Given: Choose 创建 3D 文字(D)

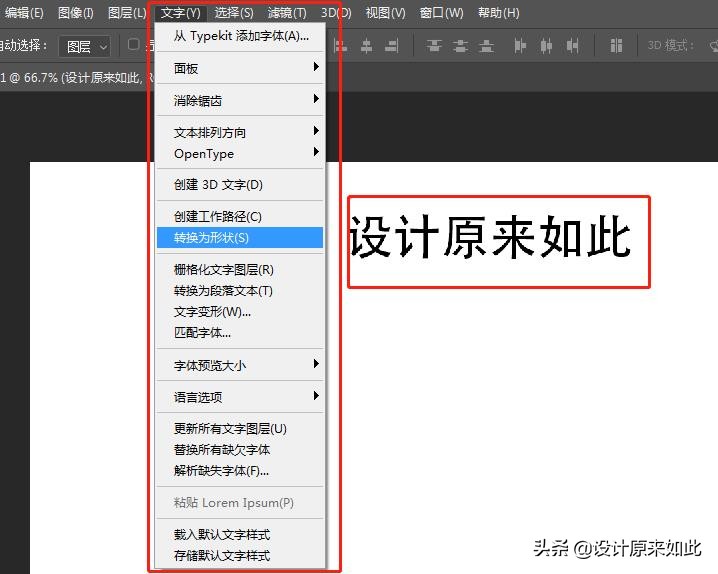Looking at the screenshot, I should click(x=240, y=184).
